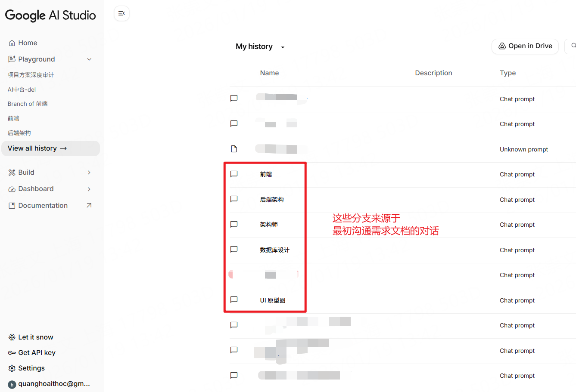Image resolution: width=576 pixels, height=392 pixels.
Task: Open the My history dropdown
Action: pyautogui.click(x=260, y=46)
